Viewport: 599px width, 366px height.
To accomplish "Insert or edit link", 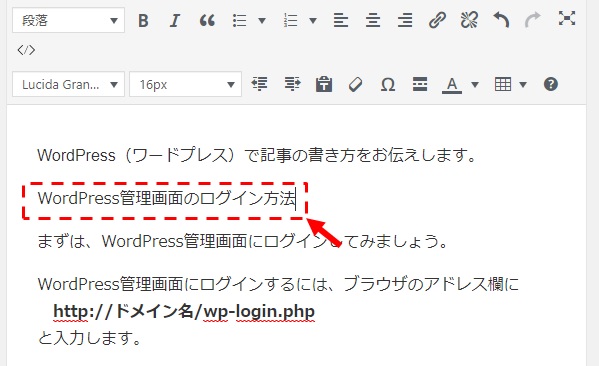I will 437,20.
